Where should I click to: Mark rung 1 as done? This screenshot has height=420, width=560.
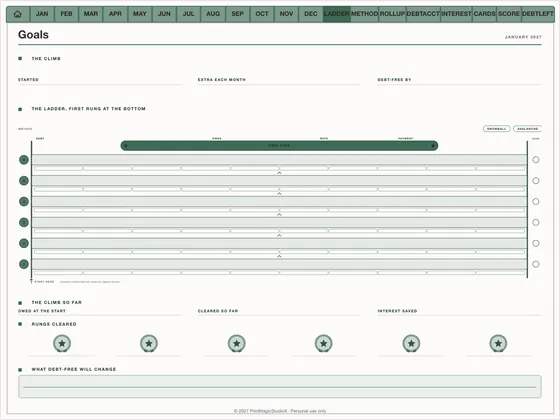click(536, 264)
